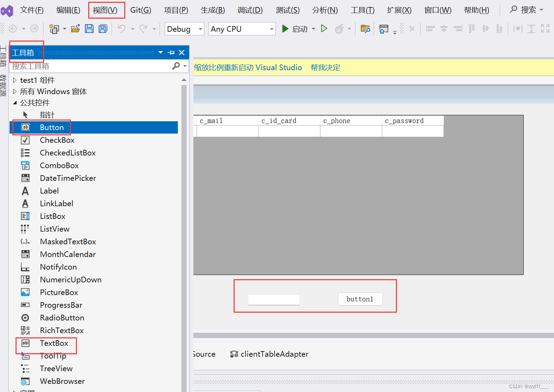The image size is (554, 392).
Task: Click the Save All toolbar icon
Action: tap(103, 29)
